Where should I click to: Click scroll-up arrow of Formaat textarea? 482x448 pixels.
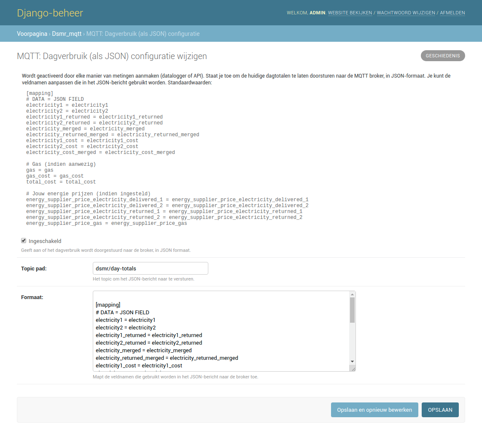352,294
